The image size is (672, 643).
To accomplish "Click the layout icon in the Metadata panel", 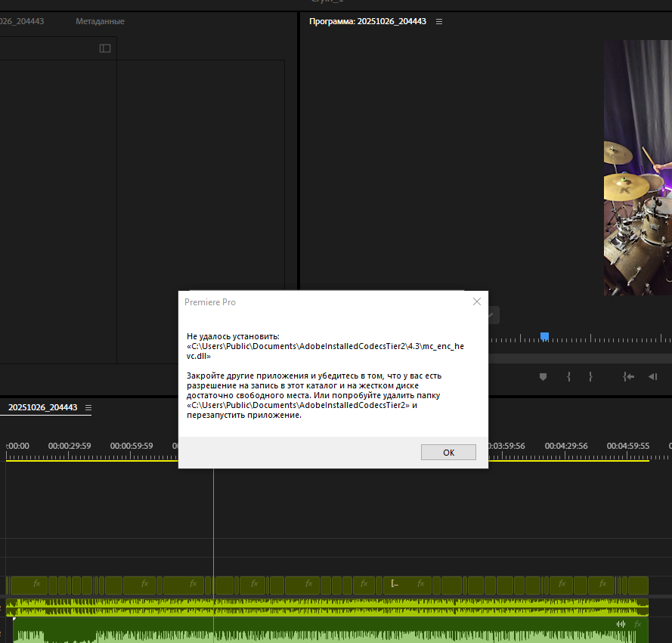I will pos(105,48).
